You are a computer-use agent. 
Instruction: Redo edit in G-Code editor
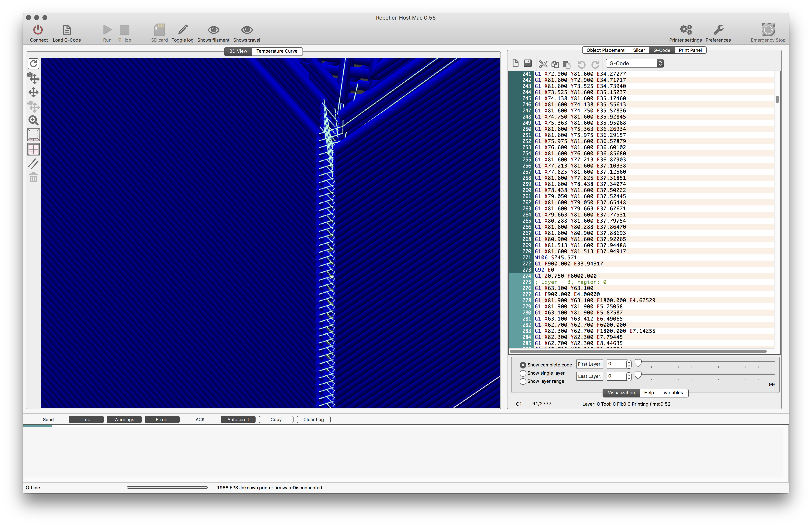click(595, 64)
